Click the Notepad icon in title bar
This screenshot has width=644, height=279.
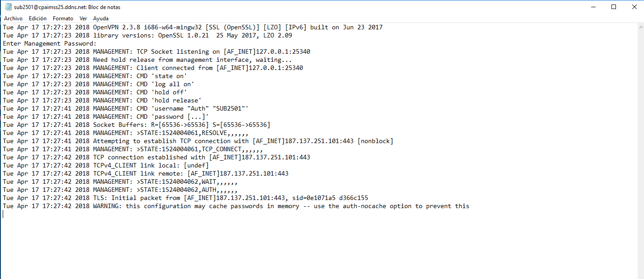tap(8, 7)
